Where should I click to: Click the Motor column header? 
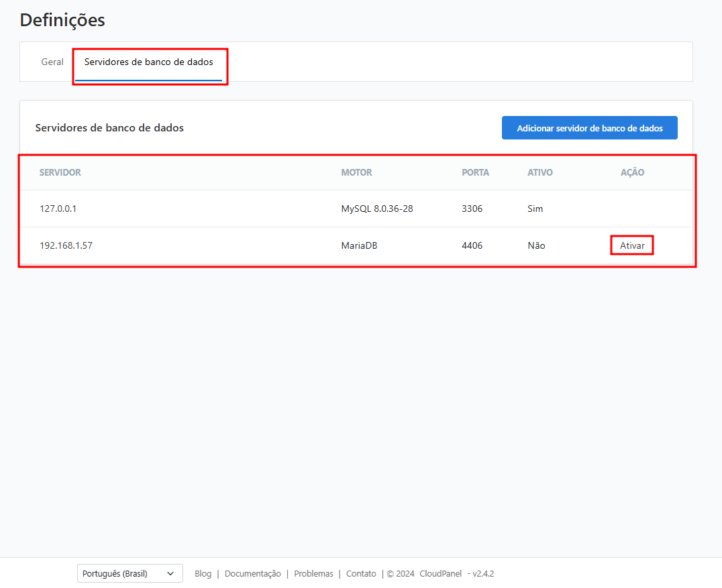coord(356,172)
